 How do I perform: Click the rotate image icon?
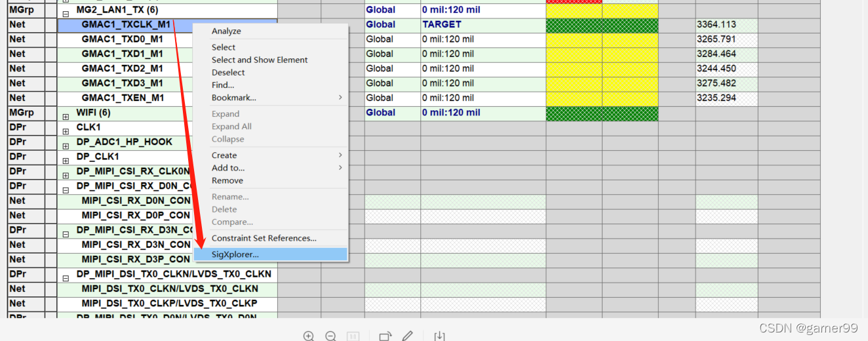385,336
